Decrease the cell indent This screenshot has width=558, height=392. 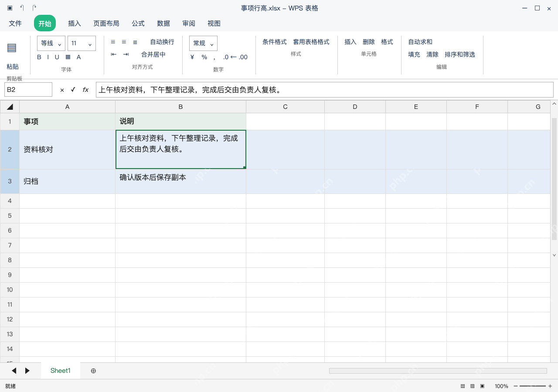(114, 54)
